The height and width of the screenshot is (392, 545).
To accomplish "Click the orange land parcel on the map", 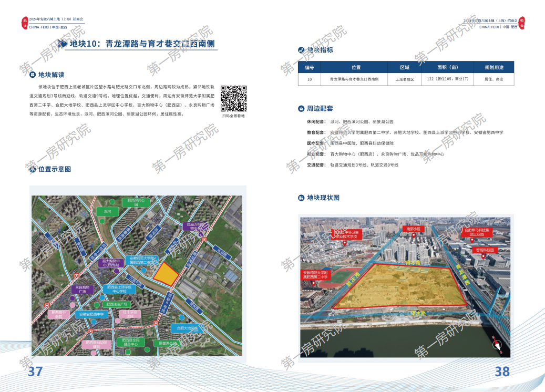I will click(x=166, y=272).
